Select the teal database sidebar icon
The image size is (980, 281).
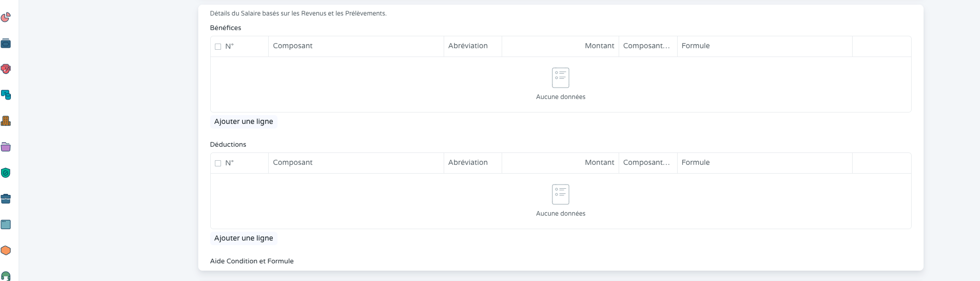(x=6, y=95)
